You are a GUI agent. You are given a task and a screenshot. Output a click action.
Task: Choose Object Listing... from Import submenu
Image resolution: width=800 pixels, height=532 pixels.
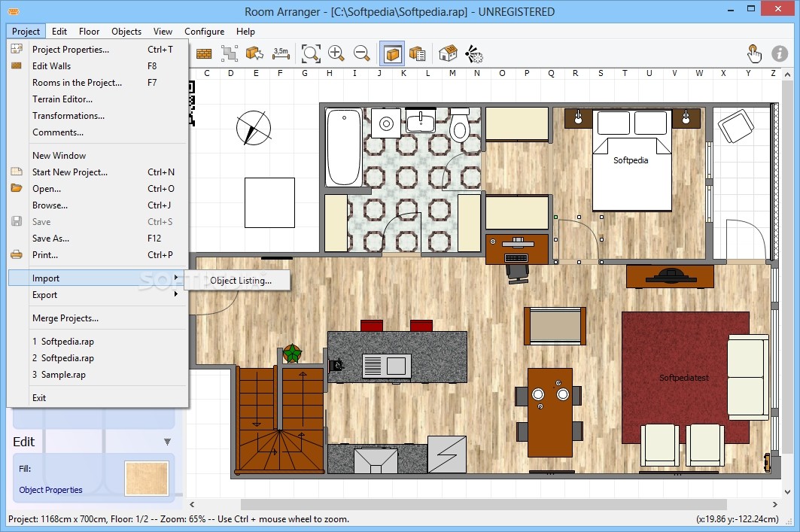point(237,281)
